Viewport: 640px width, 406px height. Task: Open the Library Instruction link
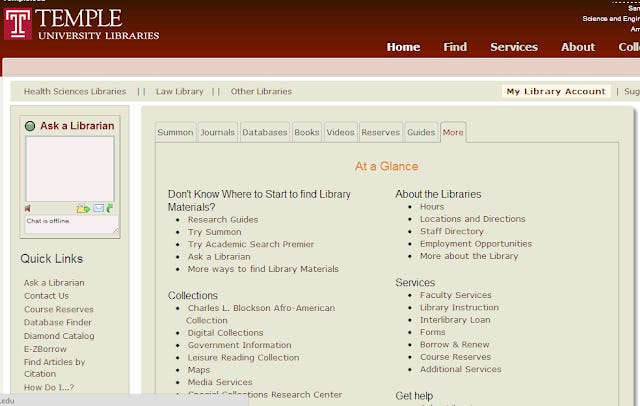459,307
